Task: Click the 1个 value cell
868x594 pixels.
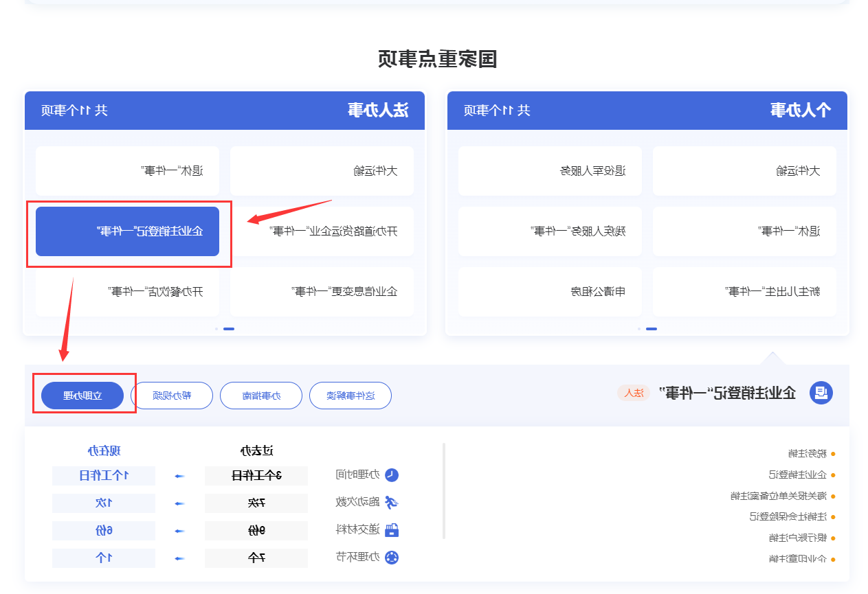Action: pyautogui.click(x=104, y=558)
